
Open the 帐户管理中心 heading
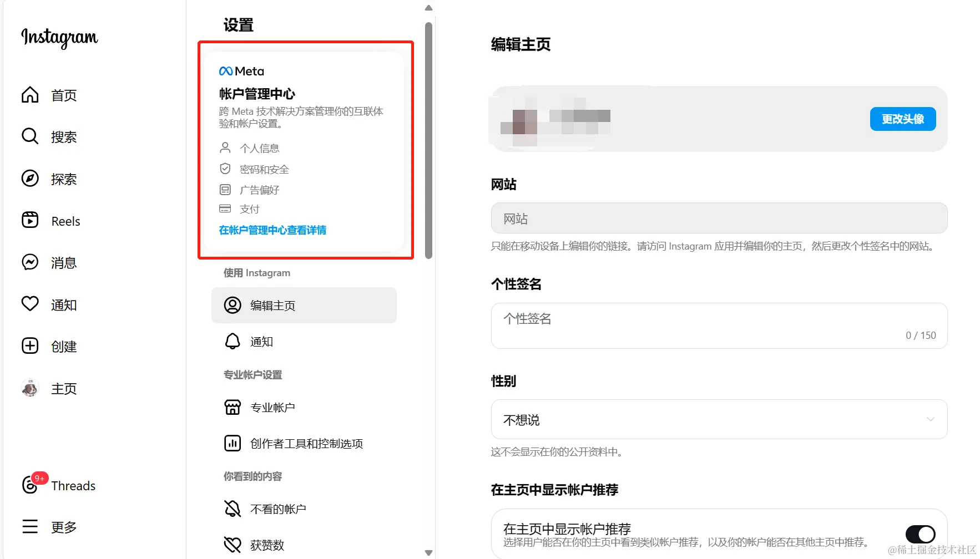click(x=257, y=94)
